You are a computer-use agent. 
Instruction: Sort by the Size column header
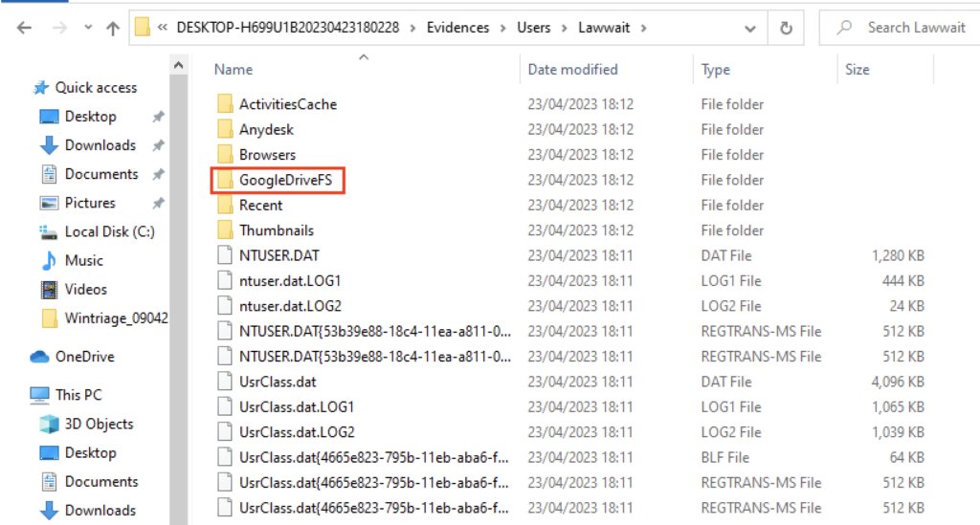click(x=857, y=69)
